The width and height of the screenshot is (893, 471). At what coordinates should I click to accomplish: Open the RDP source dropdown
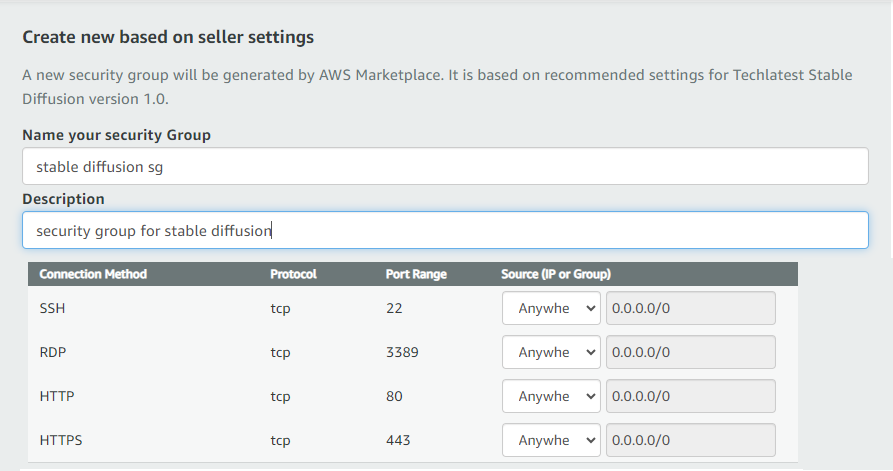pos(551,352)
